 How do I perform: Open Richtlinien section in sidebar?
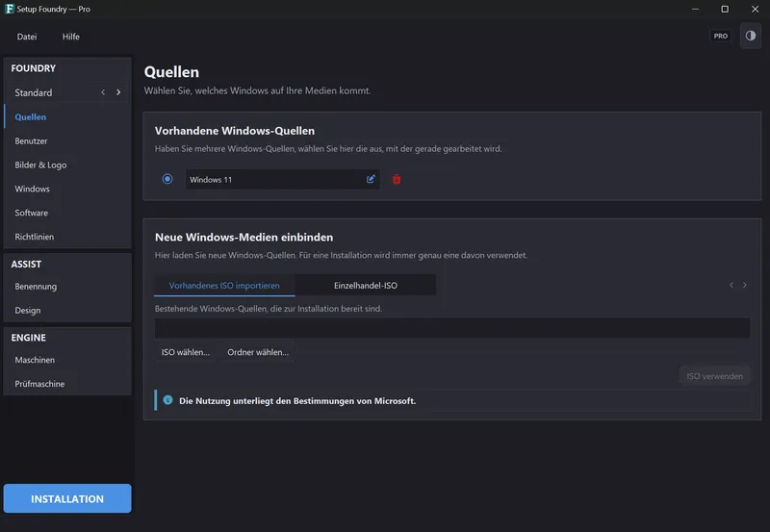click(x=67, y=237)
